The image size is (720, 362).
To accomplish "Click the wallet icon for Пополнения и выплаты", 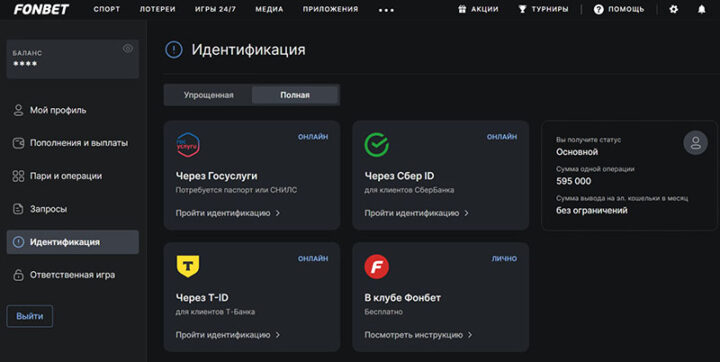I will click(18, 143).
